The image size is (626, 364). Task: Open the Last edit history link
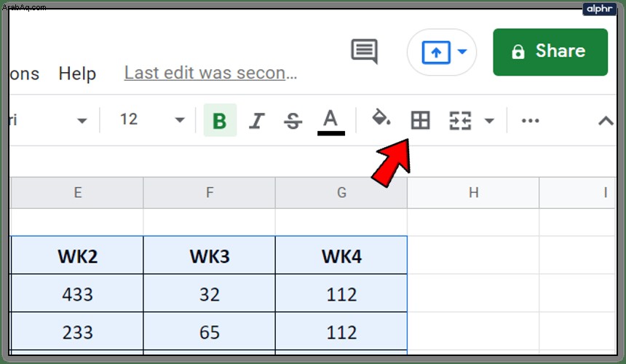[x=210, y=73]
